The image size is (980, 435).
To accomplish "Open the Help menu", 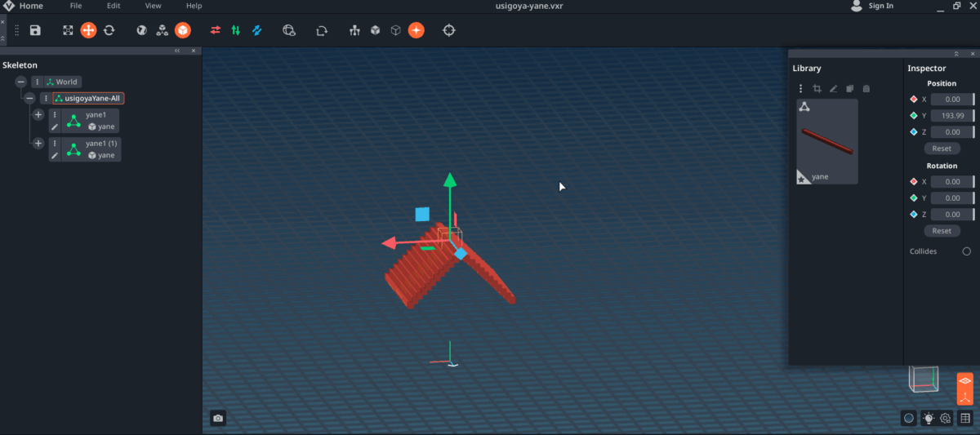I will tap(194, 6).
